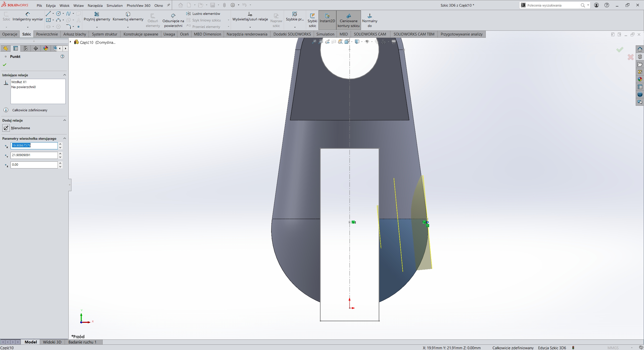The height and width of the screenshot is (350, 644).
Task: Toggle pin icon next to Okno menu
Action: click(169, 5)
